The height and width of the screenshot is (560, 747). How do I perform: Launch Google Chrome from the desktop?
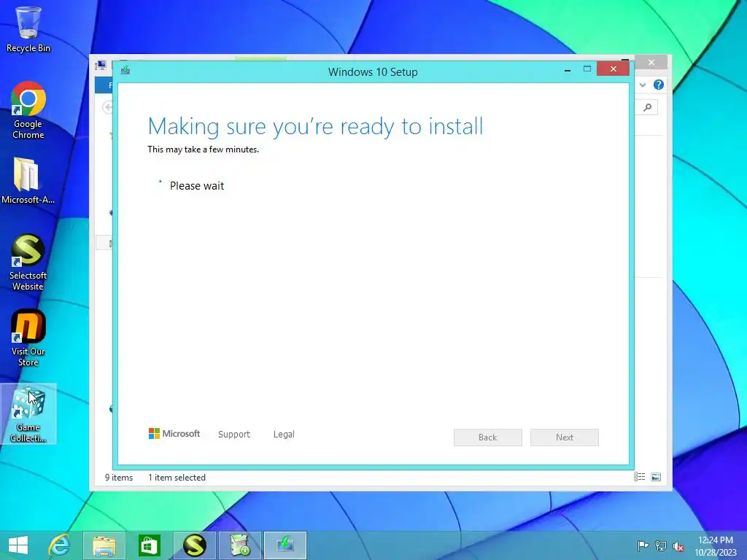pyautogui.click(x=28, y=110)
